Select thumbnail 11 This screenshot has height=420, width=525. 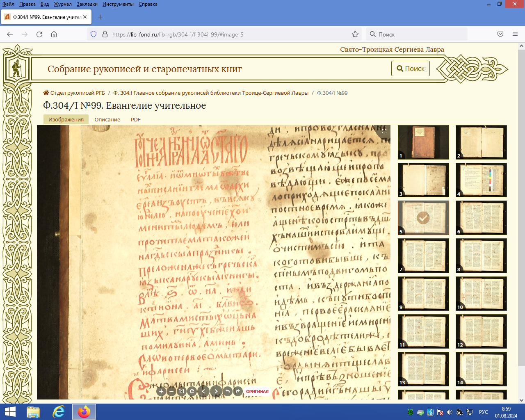click(x=423, y=331)
